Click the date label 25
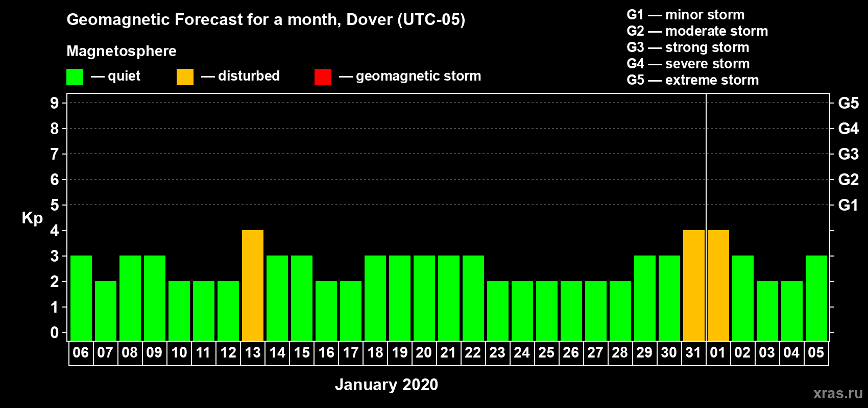868x408 pixels. 546,352
